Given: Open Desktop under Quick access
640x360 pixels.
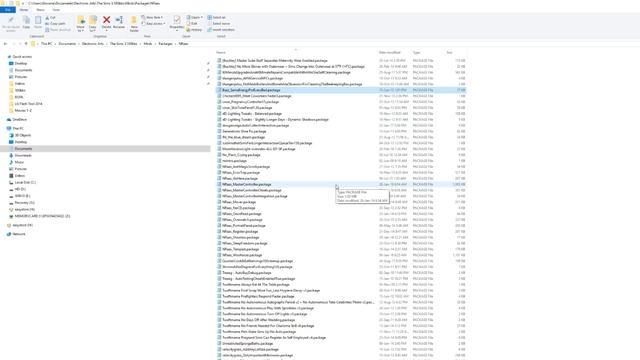Looking at the screenshot, I should tap(18, 63).
